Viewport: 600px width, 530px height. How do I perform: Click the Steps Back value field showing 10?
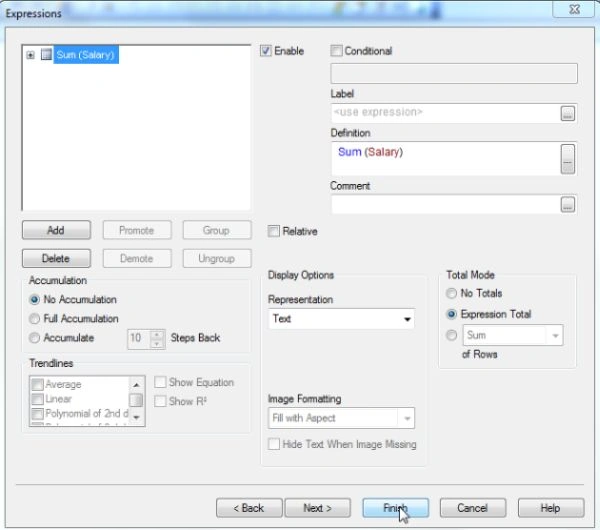coord(139,339)
